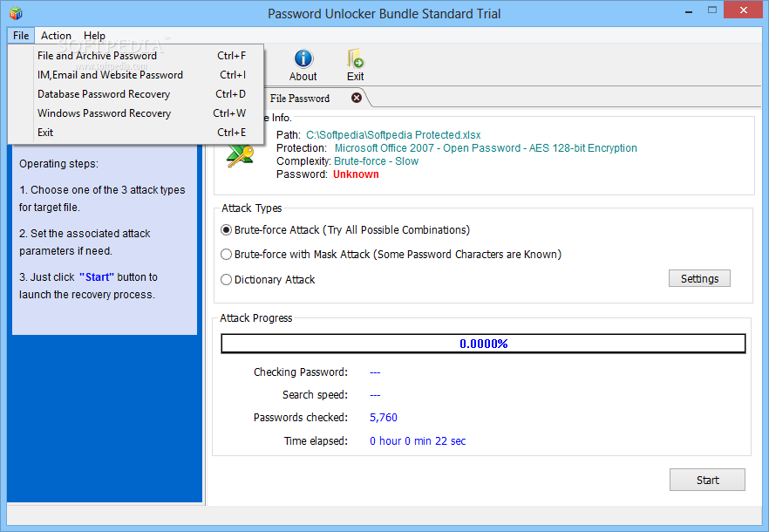
Task: Choose IM,Email and Website Password entry
Action: coord(136,75)
